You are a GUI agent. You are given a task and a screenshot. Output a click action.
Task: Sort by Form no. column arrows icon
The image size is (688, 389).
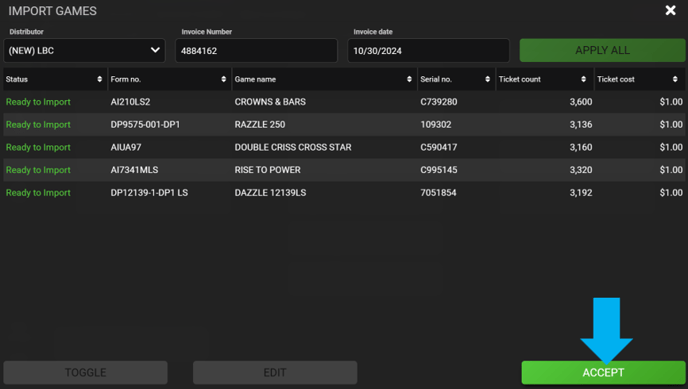point(224,79)
